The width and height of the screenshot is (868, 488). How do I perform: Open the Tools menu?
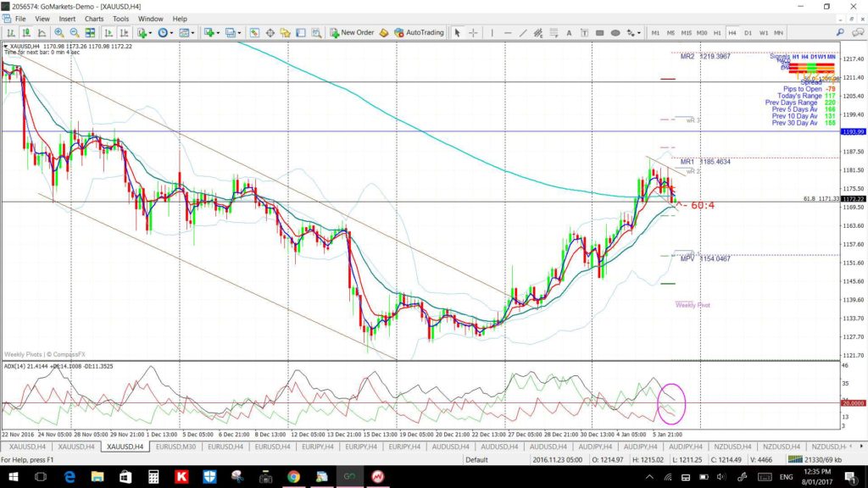(120, 19)
